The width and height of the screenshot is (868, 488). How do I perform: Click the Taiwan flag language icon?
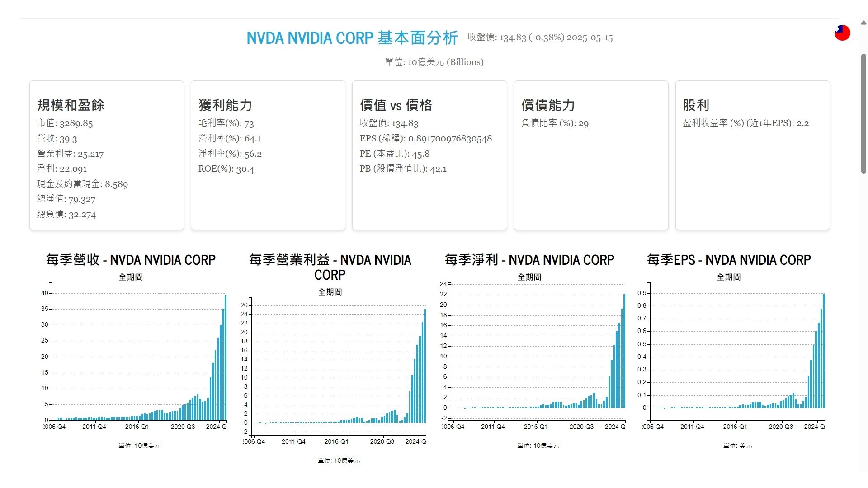(842, 33)
